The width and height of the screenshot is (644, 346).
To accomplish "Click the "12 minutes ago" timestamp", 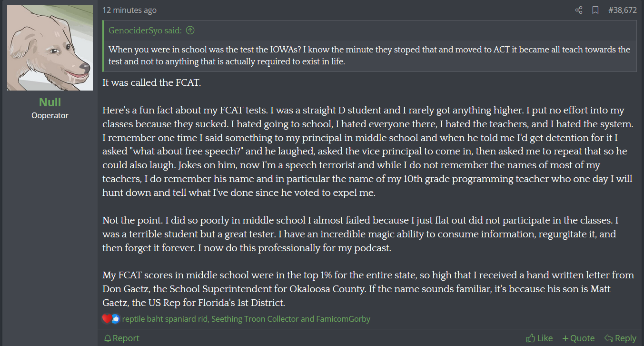I will 129,10.
